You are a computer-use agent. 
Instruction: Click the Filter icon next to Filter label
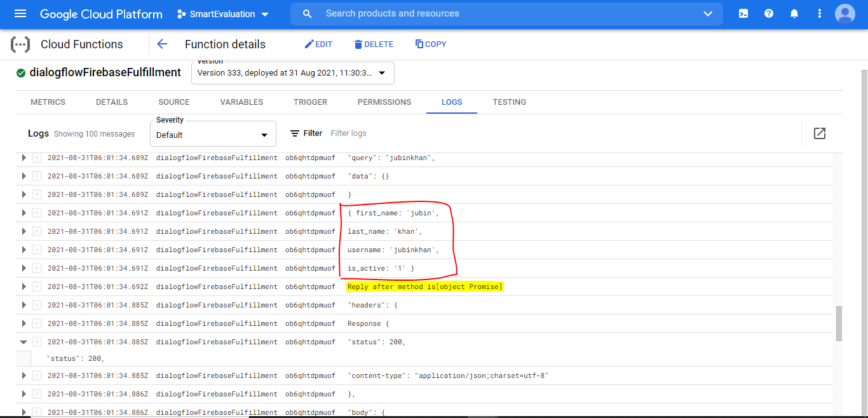pyautogui.click(x=295, y=133)
